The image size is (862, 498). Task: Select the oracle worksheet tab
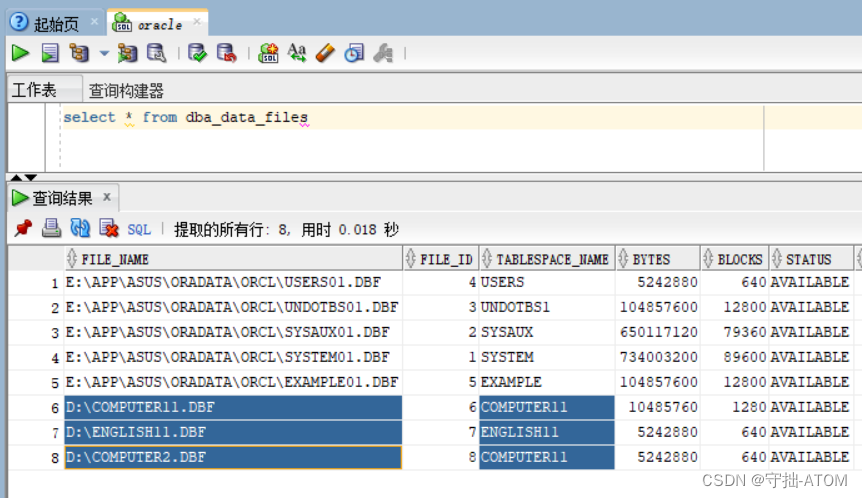[x=159, y=25]
